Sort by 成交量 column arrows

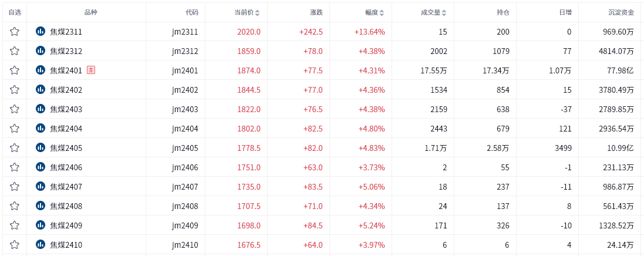(x=444, y=13)
